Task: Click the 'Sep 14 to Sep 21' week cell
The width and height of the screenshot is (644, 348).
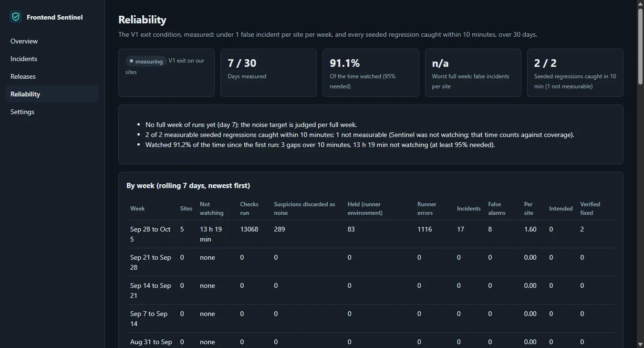Action: coord(150,290)
